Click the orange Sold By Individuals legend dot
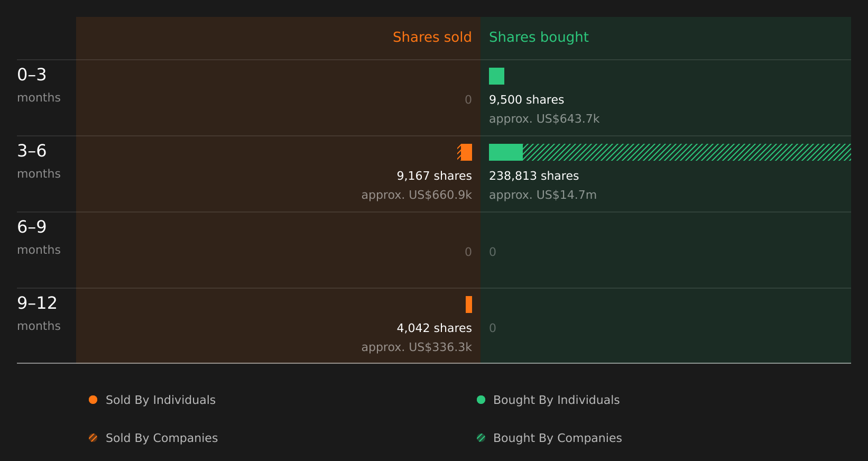Viewport: 868px width, 461px height. click(93, 400)
